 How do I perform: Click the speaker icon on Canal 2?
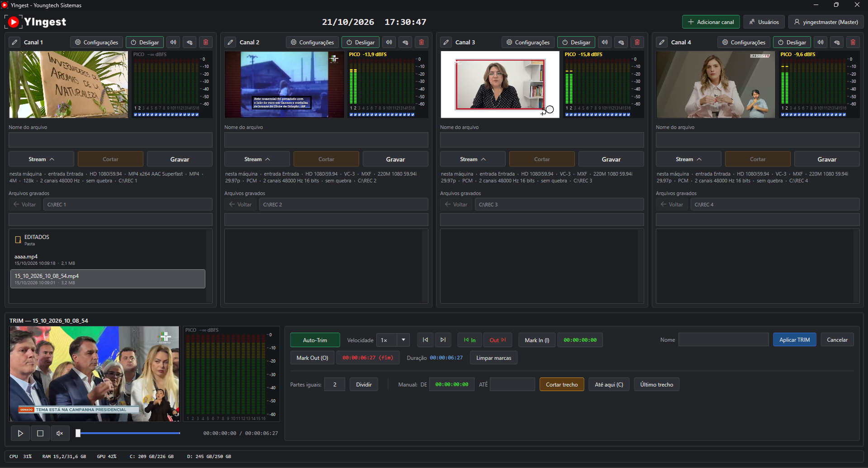389,42
